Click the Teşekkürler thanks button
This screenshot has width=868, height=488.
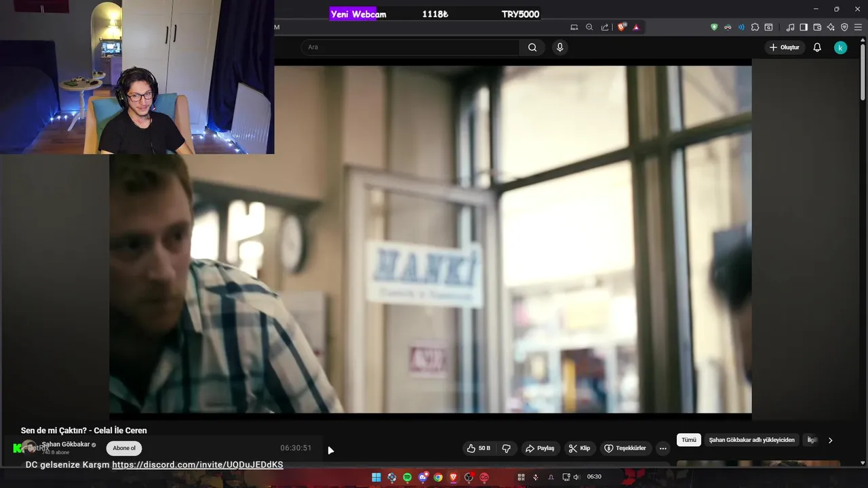pos(626,448)
